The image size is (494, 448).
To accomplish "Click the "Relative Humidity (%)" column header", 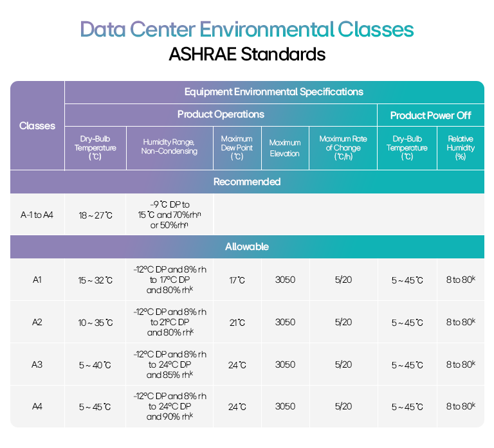I will pos(461,147).
